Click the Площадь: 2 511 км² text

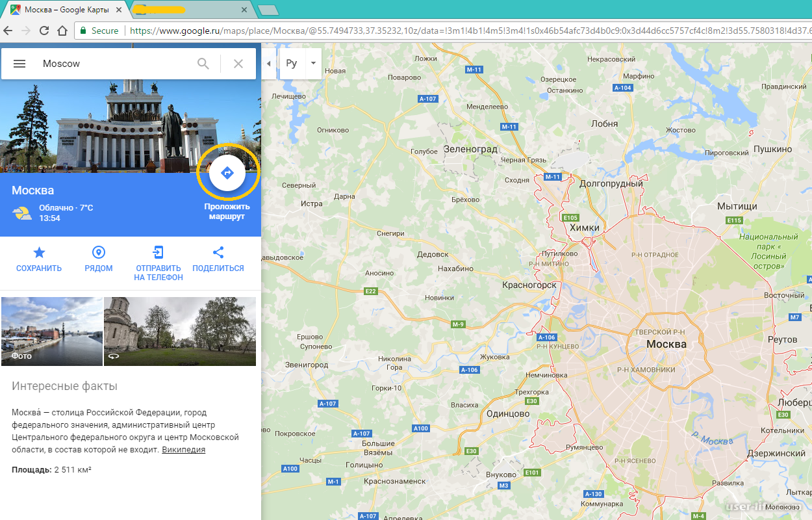tap(51, 469)
